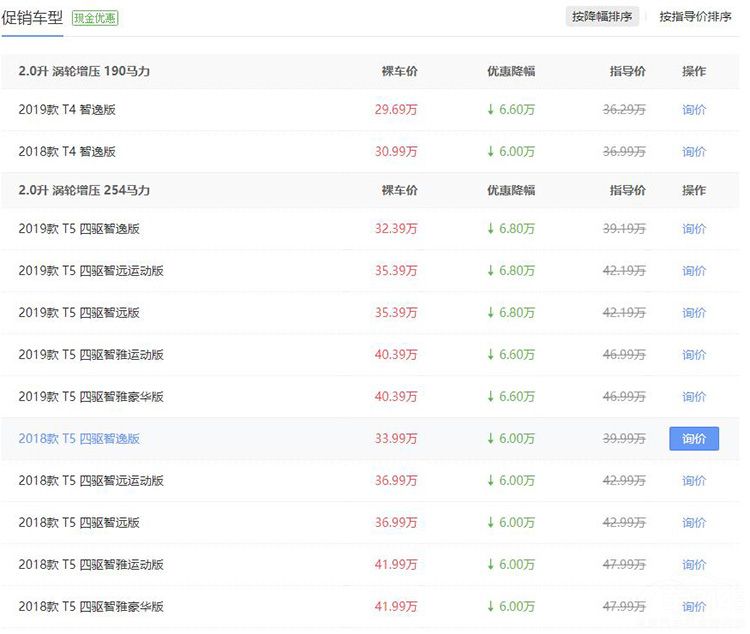
Task: Click 2.0升 涡轮增压 190马力 group header
Action: (x=84, y=71)
